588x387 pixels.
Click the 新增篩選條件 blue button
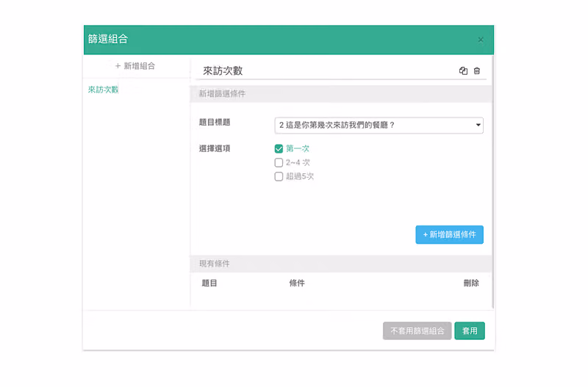click(x=449, y=234)
